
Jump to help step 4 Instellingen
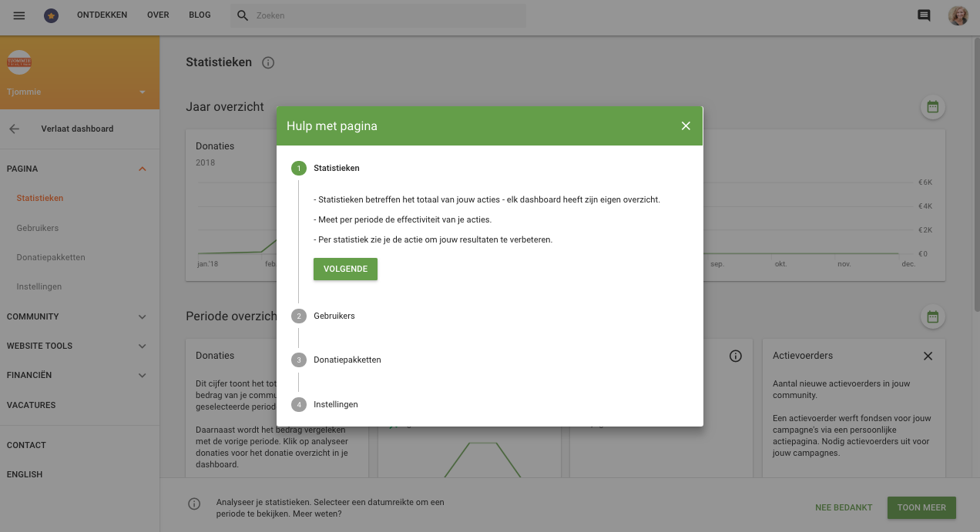tap(324, 404)
